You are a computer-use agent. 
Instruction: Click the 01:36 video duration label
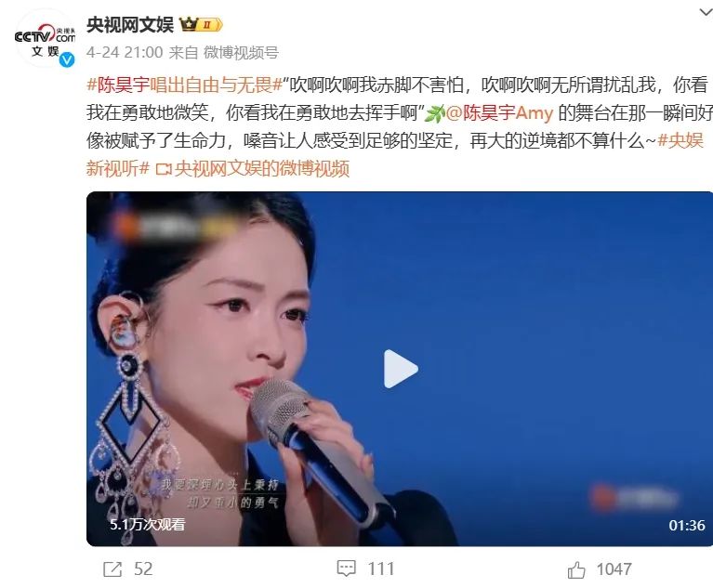point(687,525)
